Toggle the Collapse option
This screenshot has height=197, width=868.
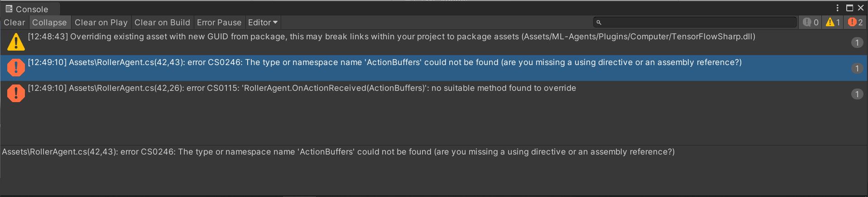49,22
